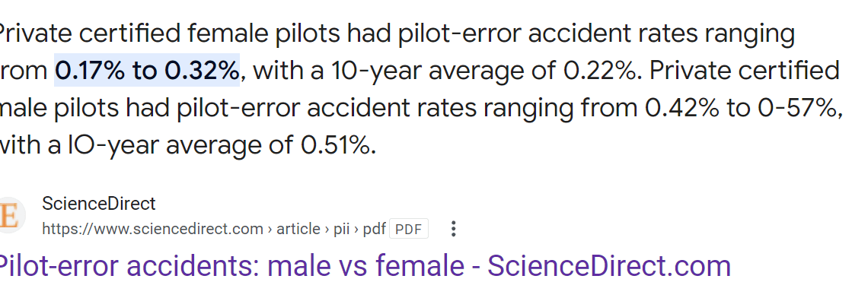Click the PDF badge label
868x298 pixels.
coord(409,229)
